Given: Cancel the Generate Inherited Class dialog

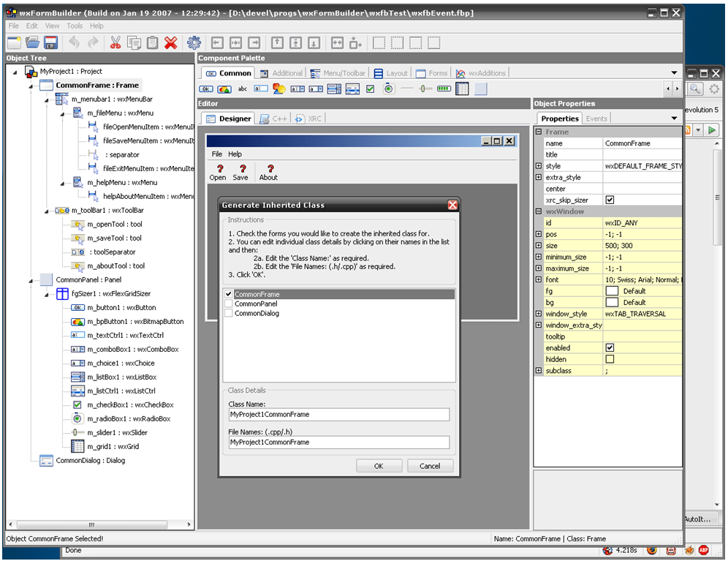Looking at the screenshot, I should (x=430, y=466).
